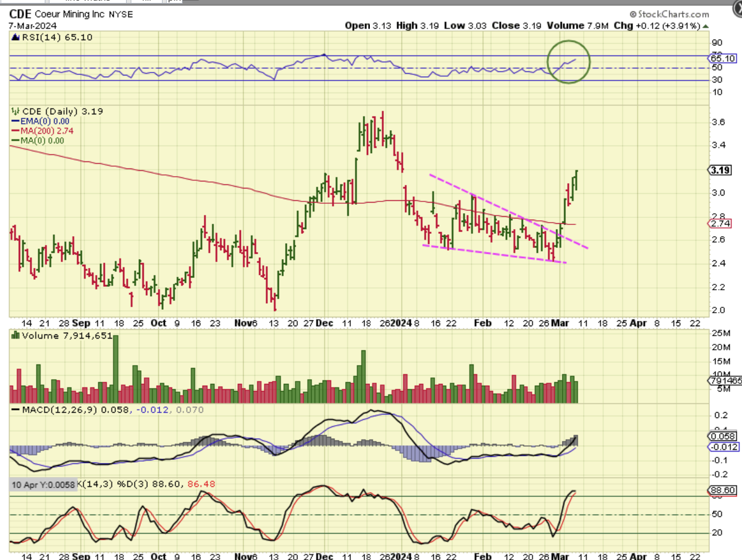Viewport: 742px width, 560px height.
Task: Click the 3.6 price axis label
Action: click(717, 122)
